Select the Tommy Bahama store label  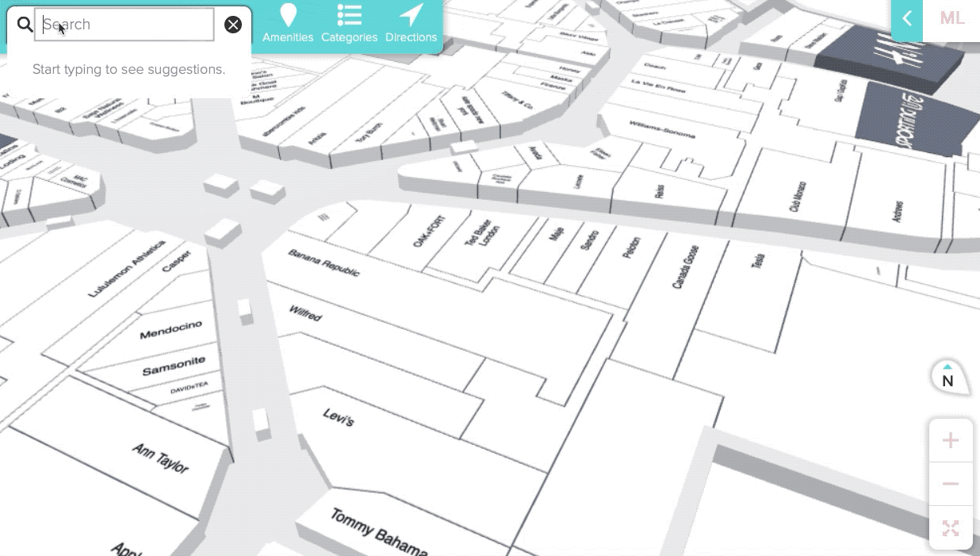[x=379, y=532]
